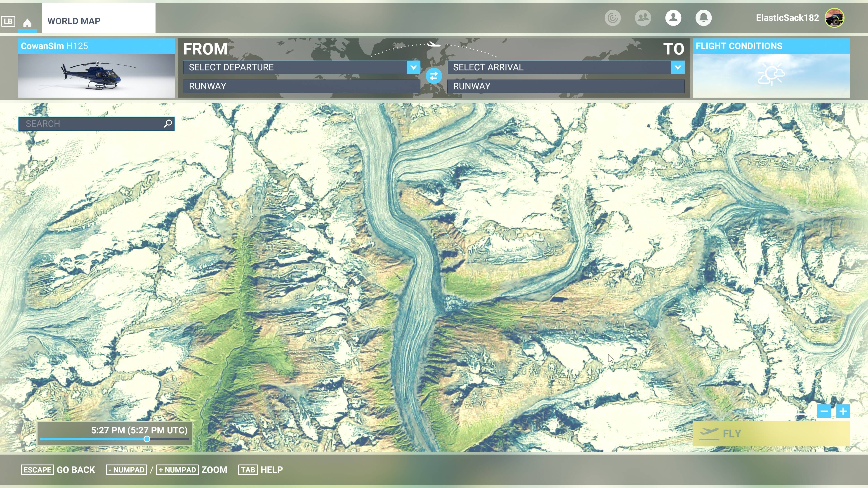Swap departure and arrival airports
Viewport: 868px width, 488px height.
click(x=434, y=76)
